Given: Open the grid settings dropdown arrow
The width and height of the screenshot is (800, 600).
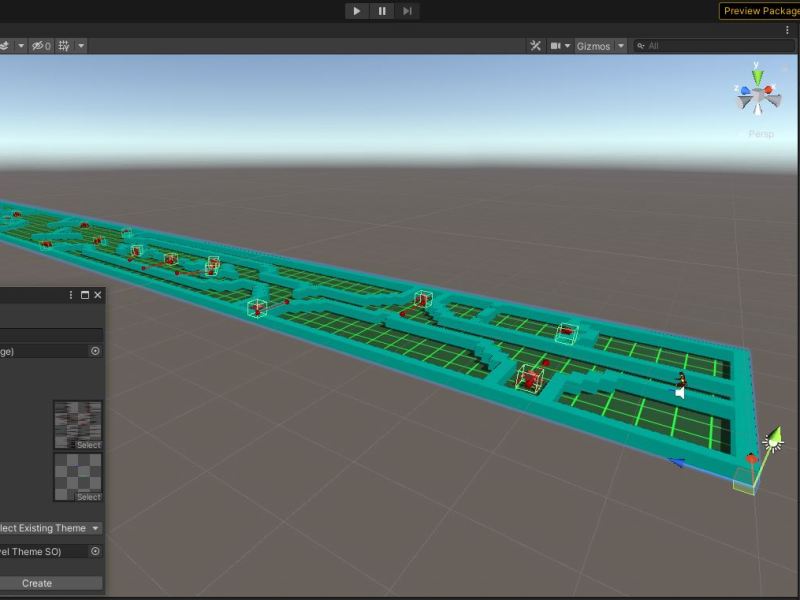Looking at the screenshot, I should click(x=80, y=45).
